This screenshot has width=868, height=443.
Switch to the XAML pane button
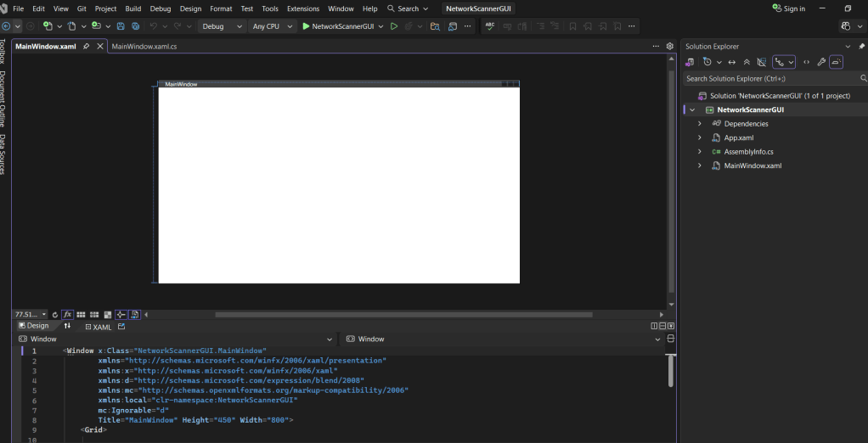point(99,327)
